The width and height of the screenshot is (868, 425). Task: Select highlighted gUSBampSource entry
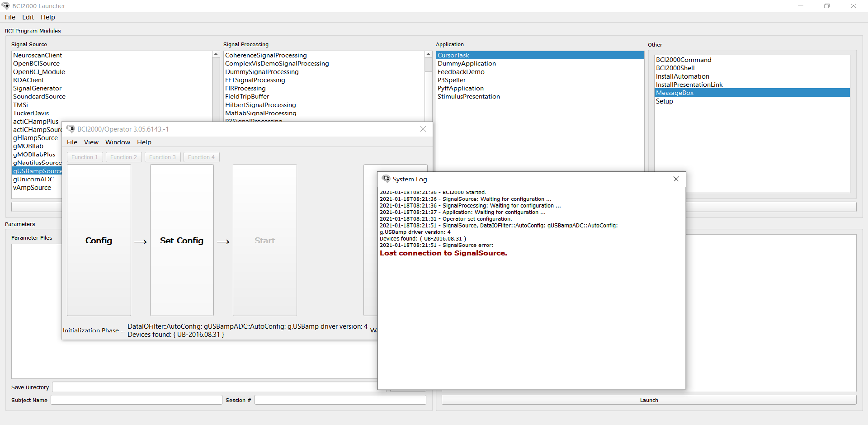pos(37,171)
